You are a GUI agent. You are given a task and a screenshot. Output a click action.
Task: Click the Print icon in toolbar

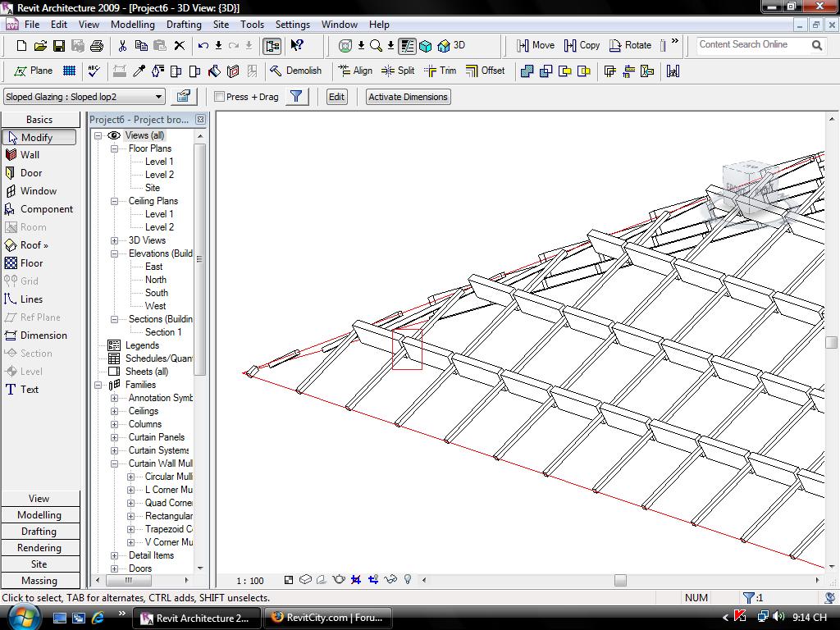(97, 45)
